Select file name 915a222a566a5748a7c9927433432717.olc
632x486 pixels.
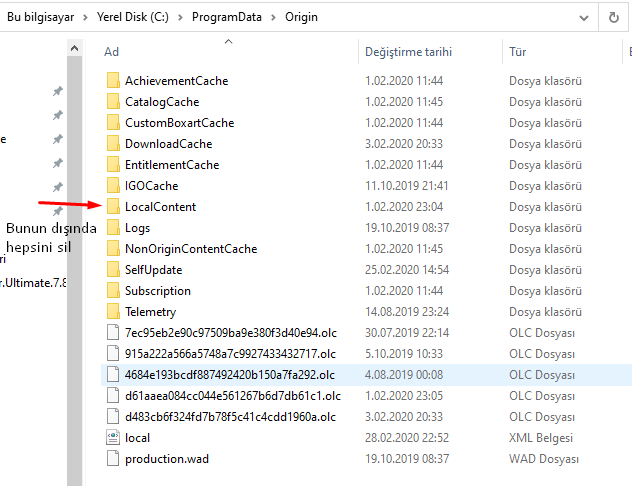point(230,353)
